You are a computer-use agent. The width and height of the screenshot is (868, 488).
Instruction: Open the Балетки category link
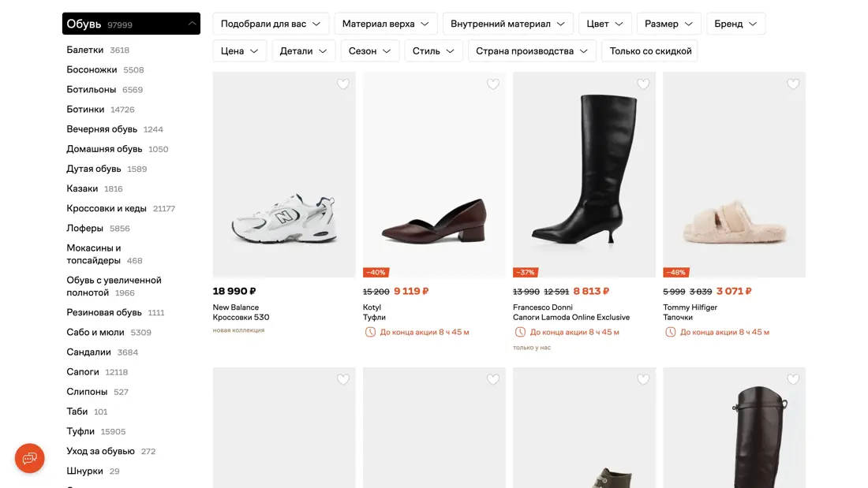point(85,50)
